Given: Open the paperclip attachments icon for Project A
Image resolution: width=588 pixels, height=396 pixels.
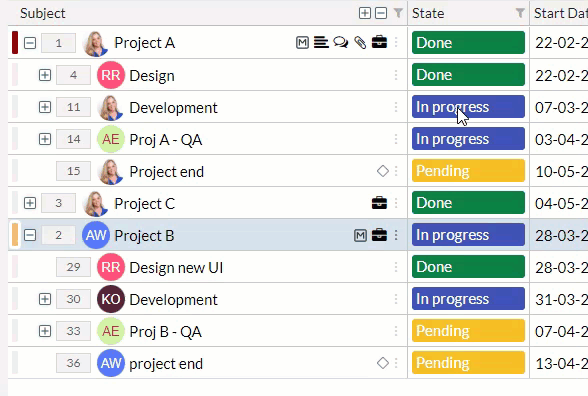Looking at the screenshot, I should click(360, 43).
